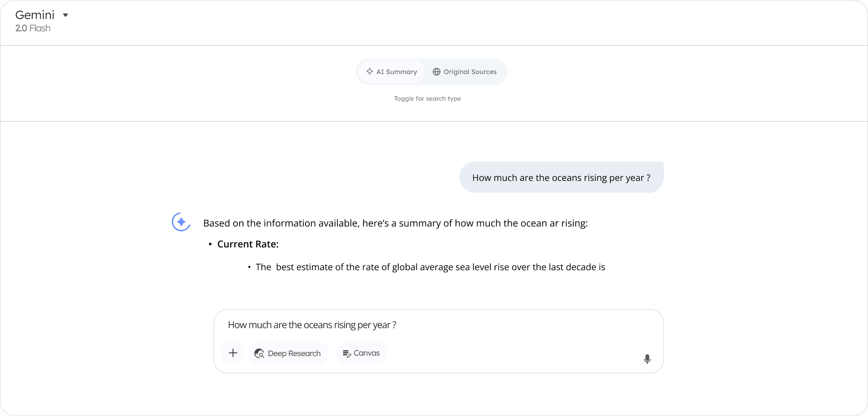Viewport: 868px width, 416px height.
Task: Select the AI Summary toggle option
Action: [x=392, y=72]
